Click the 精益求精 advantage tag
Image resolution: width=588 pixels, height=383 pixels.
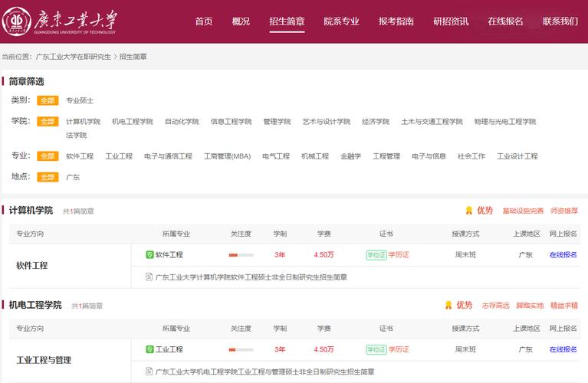tap(564, 306)
